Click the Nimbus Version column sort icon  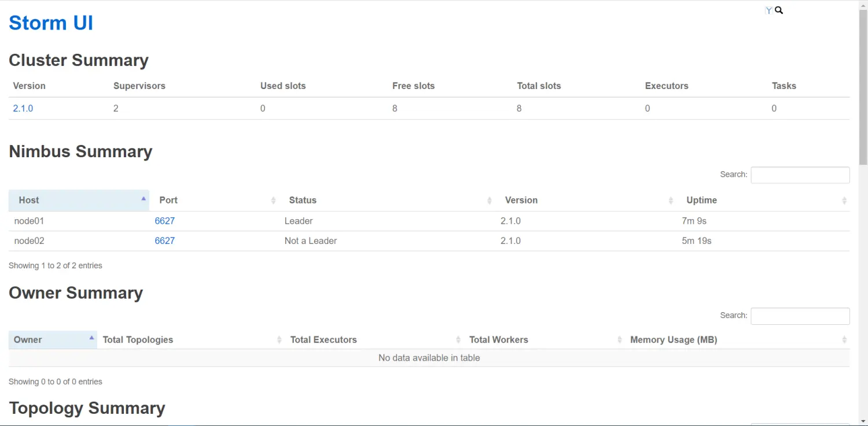671,201
